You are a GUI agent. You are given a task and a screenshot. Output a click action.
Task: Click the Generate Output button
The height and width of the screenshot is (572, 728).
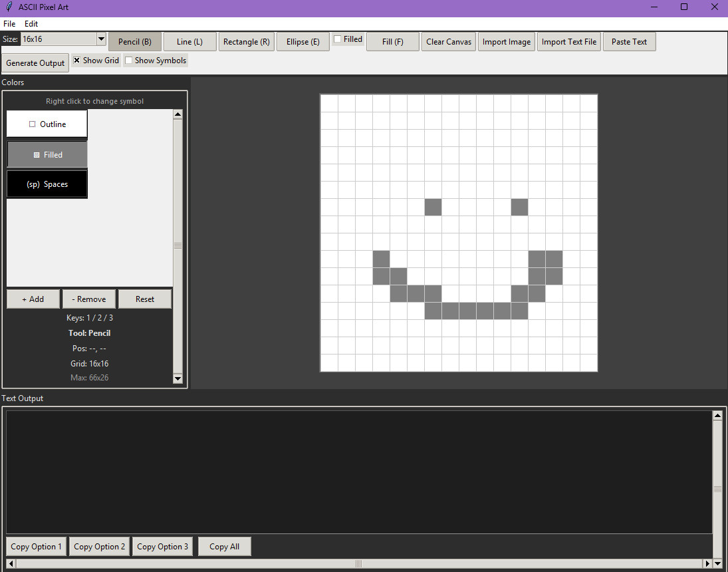35,63
